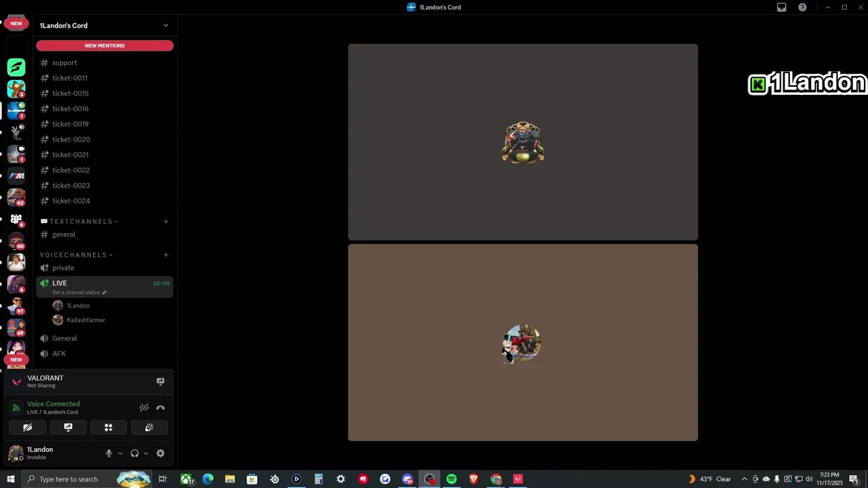Open User Settings gear icon

coord(161,453)
